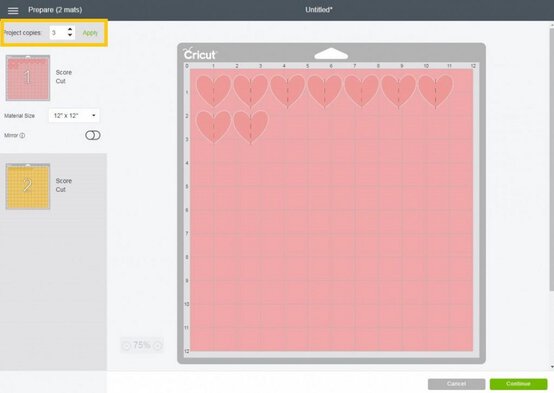Open the hamburger menu
The image size is (554, 393).
pyautogui.click(x=13, y=10)
